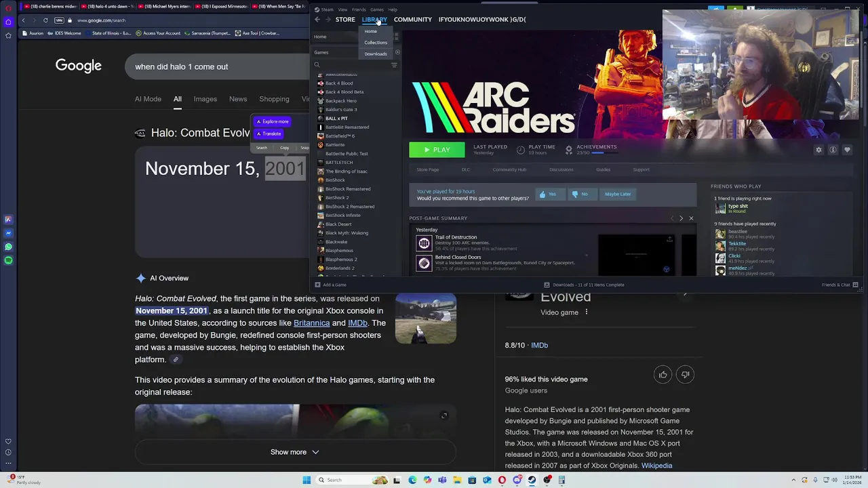The height and width of the screenshot is (488, 868).
Task: Open the DLC tab for ARC Raiders
Action: click(x=465, y=169)
